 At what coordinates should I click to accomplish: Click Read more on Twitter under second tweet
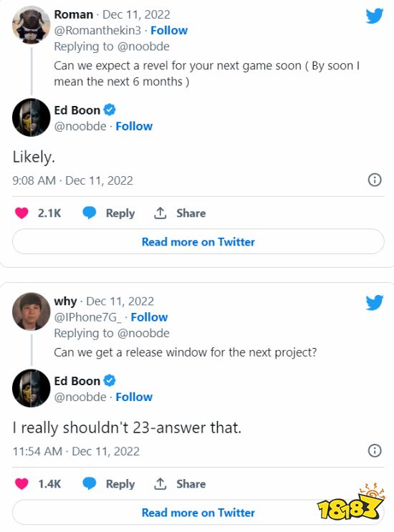coord(198,513)
